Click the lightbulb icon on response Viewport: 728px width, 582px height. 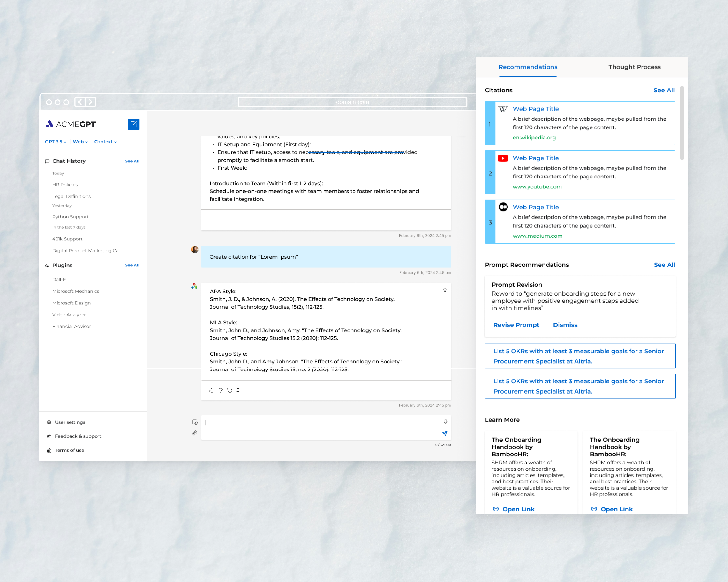click(445, 290)
